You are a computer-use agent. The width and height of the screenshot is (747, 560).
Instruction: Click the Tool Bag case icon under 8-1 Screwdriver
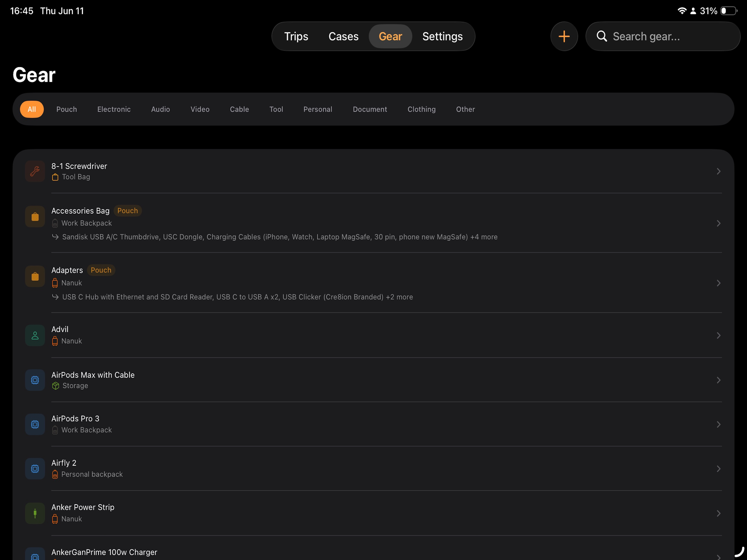point(55,177)
